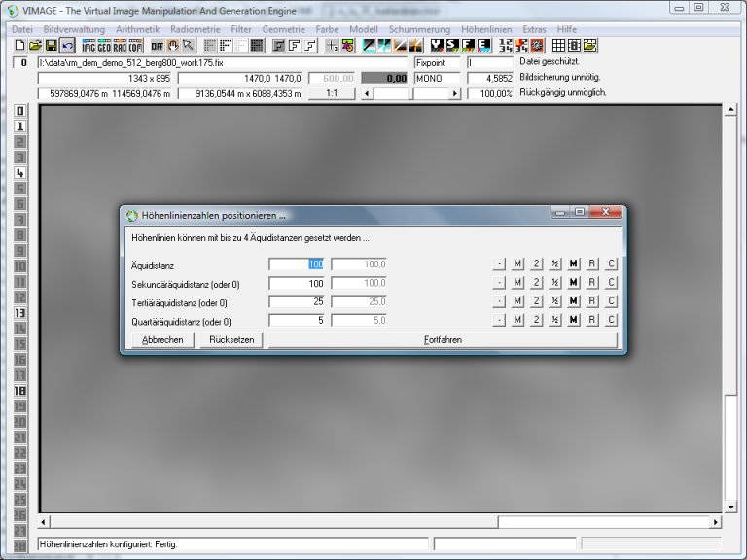Click the undo arrow toolbar icon

point(67,46)
